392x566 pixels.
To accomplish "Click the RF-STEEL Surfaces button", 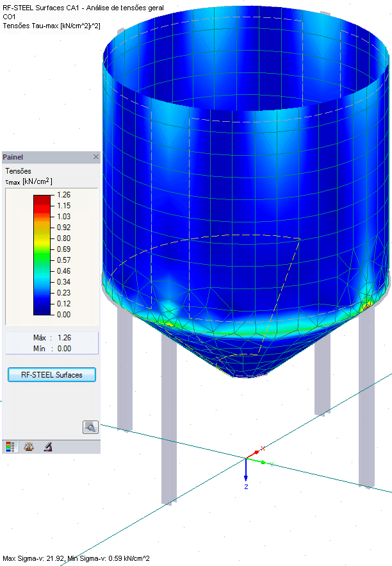I will (52, 375).
